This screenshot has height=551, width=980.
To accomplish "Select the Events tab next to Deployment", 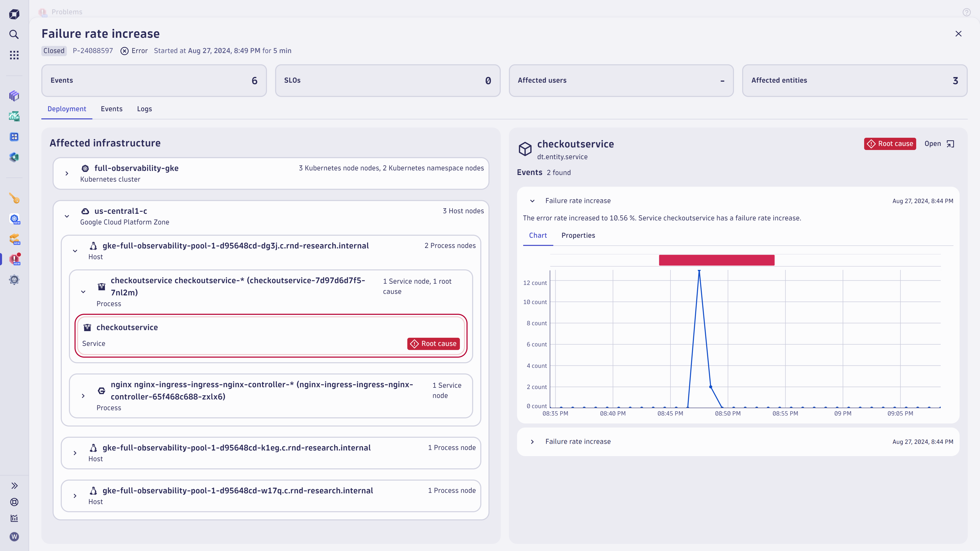I will (x=112, y=109).
